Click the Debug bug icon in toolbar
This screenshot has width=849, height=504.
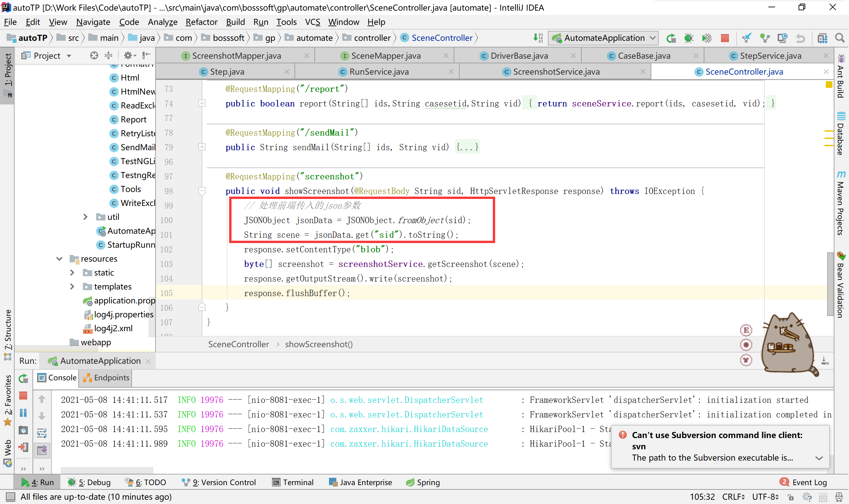688,38
